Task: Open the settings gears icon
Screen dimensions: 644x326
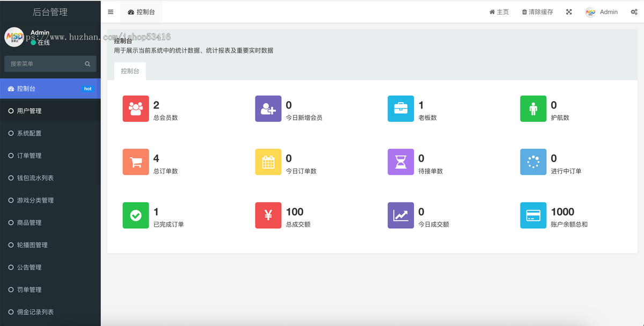Action: point(634,12)
